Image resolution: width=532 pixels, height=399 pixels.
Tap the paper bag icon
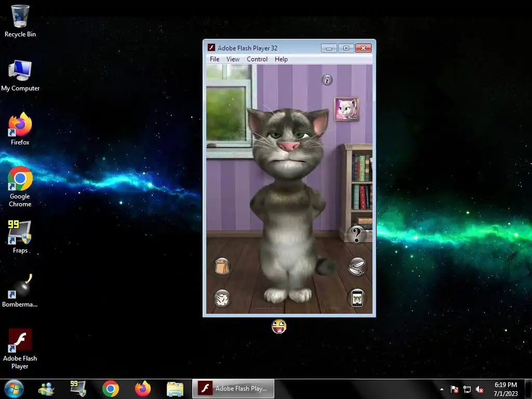pyautogui.click(x=222, y=266)
